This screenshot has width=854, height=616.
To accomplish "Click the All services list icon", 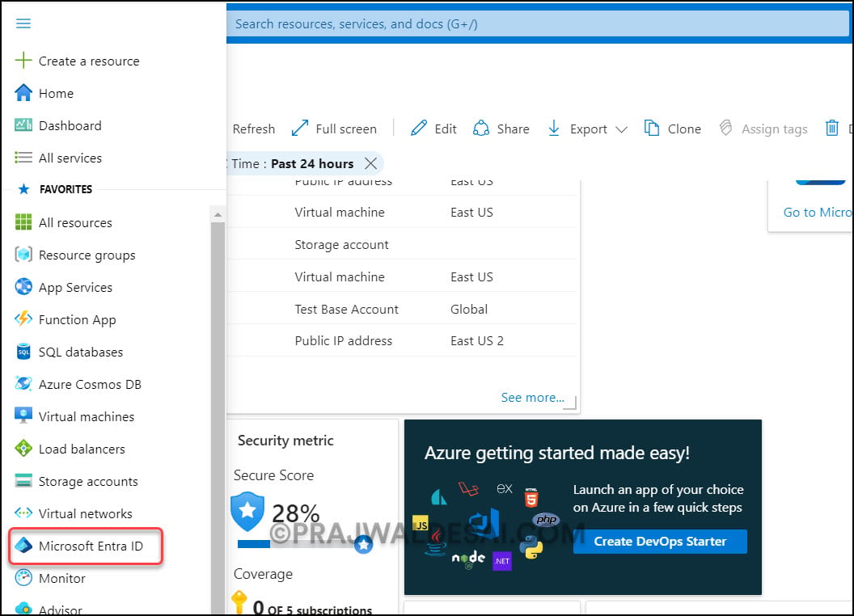I will 23,158.
